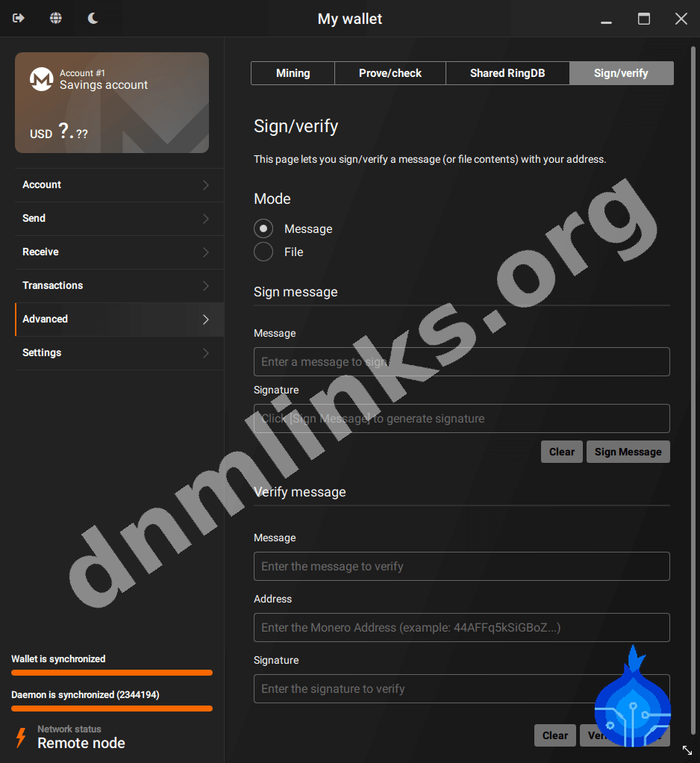Screen dimensions: 700x763
Task: Clear the sign message fields
Action: coord(561,452)
